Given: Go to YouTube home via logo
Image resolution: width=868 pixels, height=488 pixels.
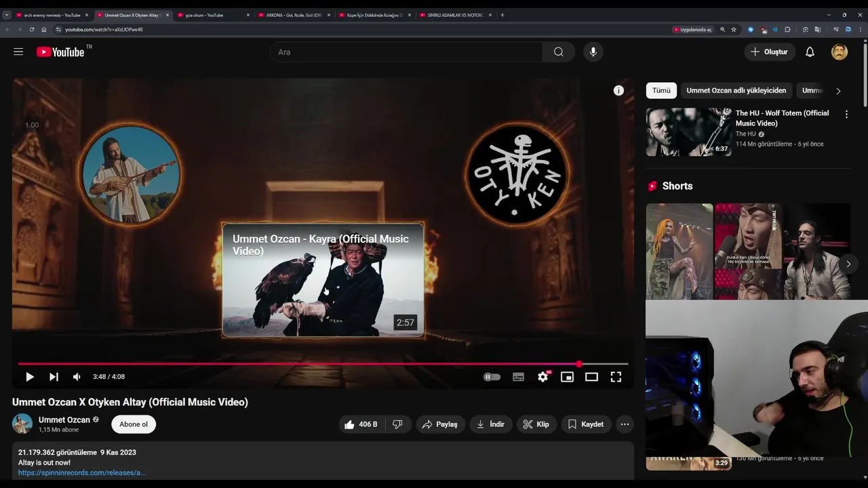Looking at the screenshot, I should click(60, 52).
